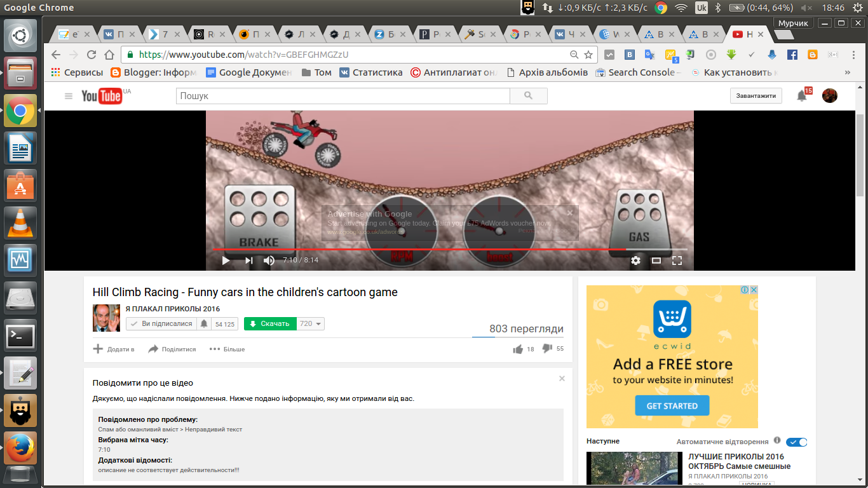The height and width of the screenshot is (488, 868).
Task: Click the YouTube search magnifier button
Action: click(x=529, y=96)
